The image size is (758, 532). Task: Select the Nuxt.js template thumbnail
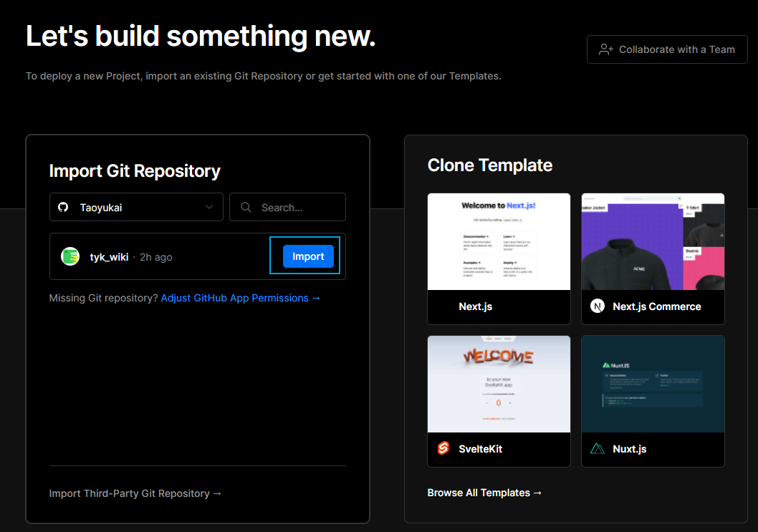[653, 384]
